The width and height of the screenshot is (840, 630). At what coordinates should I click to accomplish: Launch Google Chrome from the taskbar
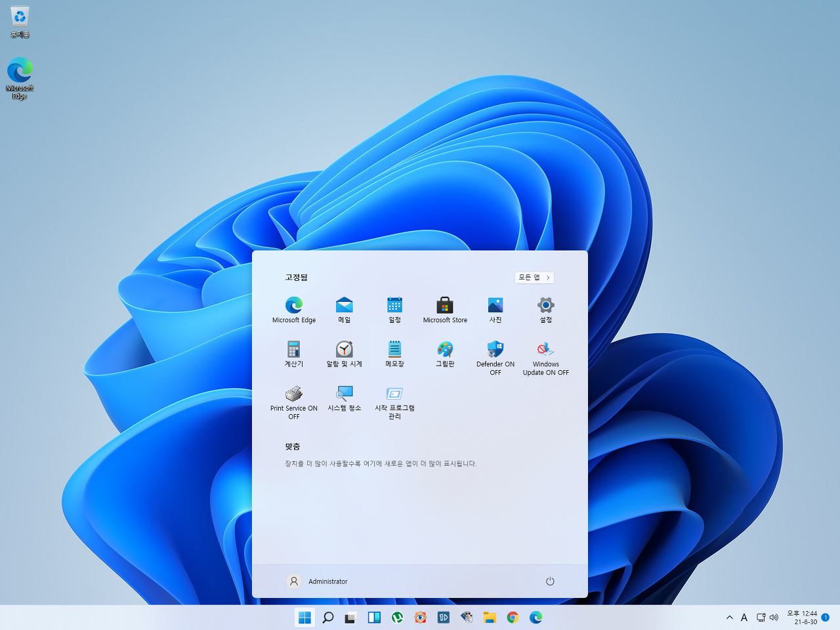tap(513, 618)
